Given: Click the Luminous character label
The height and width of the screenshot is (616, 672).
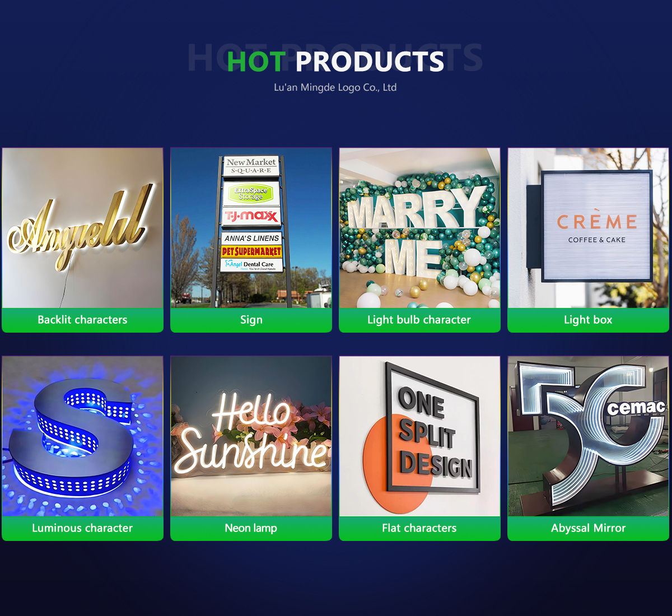Looking at the screenshot, I should point(82,528).
